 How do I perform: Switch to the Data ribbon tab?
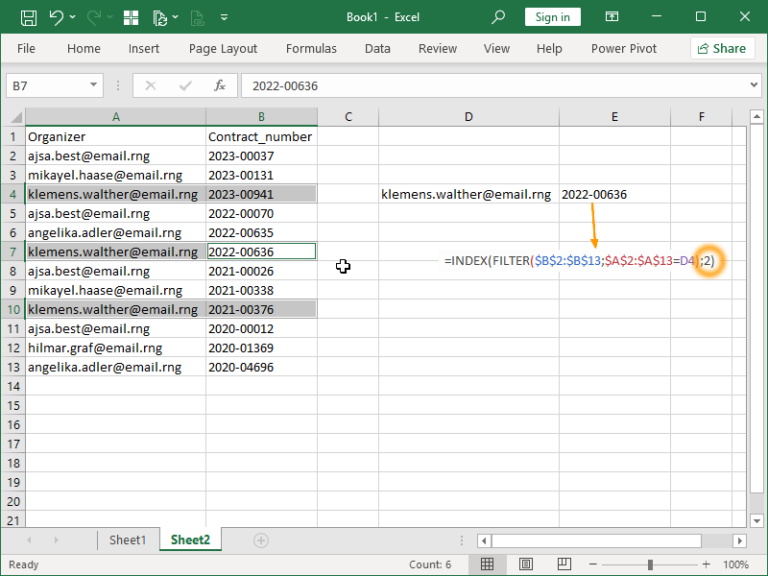[x=378, y=48]
